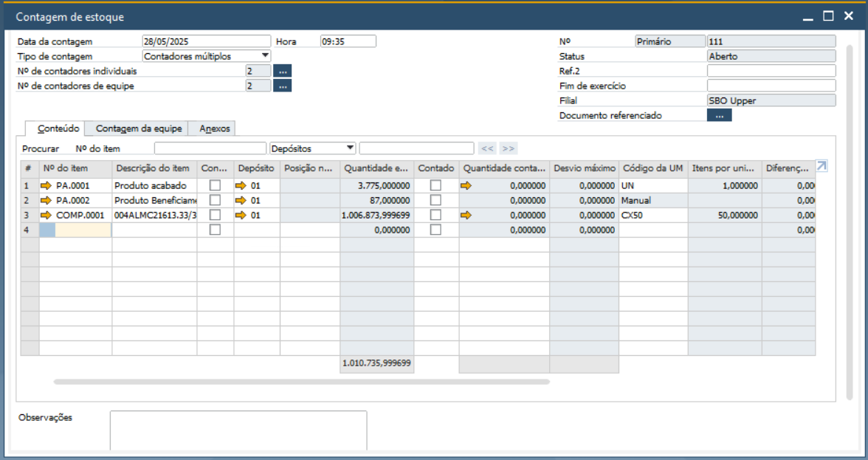
Task: Select UM code cell 'Manual'
Action: [x=653, y=200]
